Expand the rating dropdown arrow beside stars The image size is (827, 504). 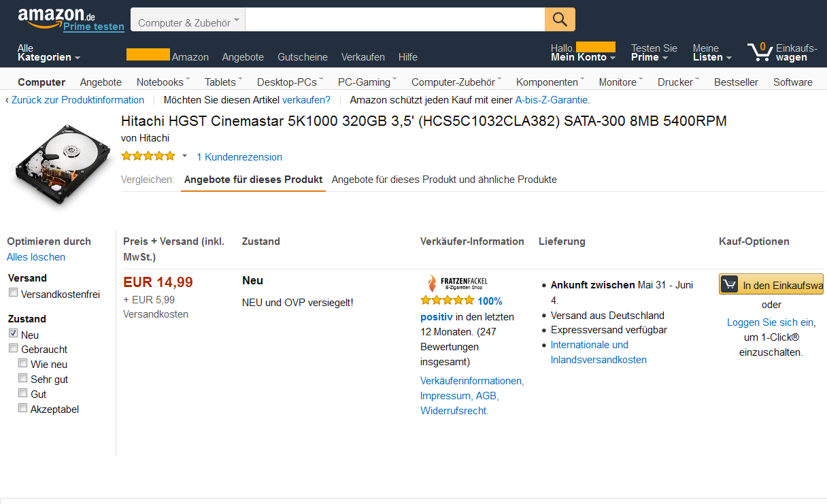(x=184, y=156)
